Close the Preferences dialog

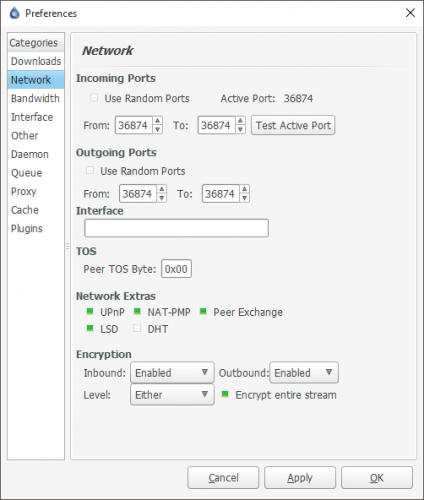[x=410, y=13]
